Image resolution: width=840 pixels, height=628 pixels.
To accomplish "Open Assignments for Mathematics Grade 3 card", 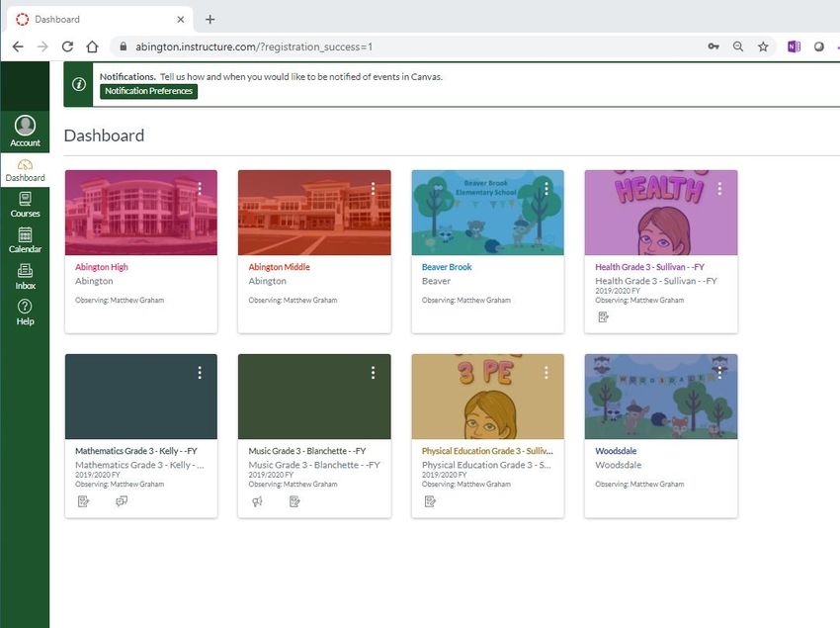I will (x=84, y=501).
